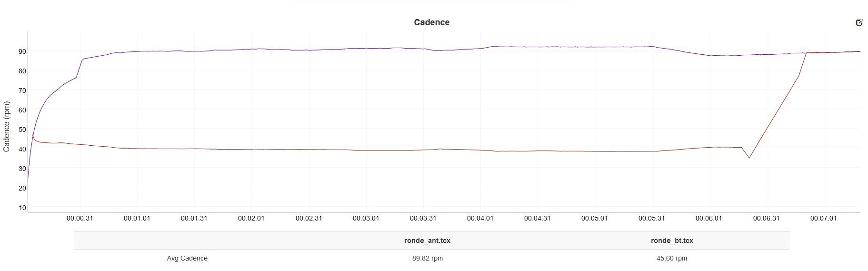868x271 pixels.
Task: Click the Cadence chart title
Action: point(431,22)
